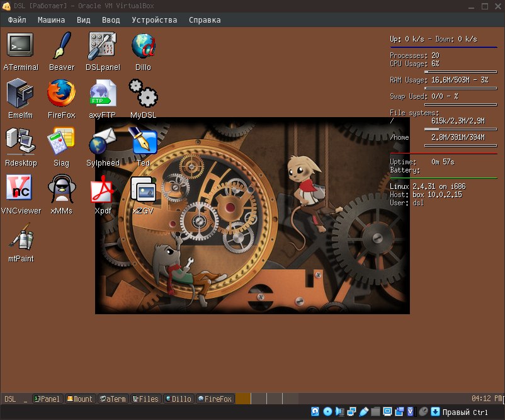
Task: Open the Вид menu
Action: (x=83, y=20)
